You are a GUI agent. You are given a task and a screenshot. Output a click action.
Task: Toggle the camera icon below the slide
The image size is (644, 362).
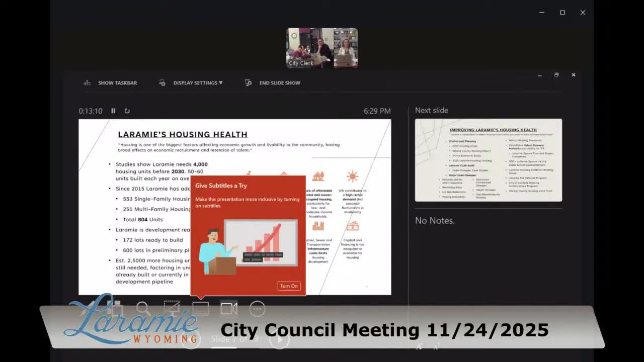tap(229, 308)
